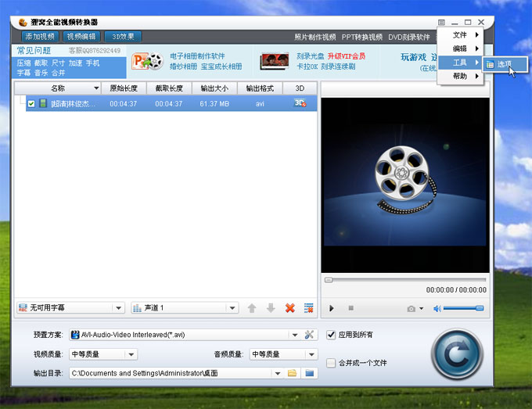Image resolution: width=532 pixels, height=409 pixels.
Task: Open the DVD刻录软件 link
Action: (409, 37)
